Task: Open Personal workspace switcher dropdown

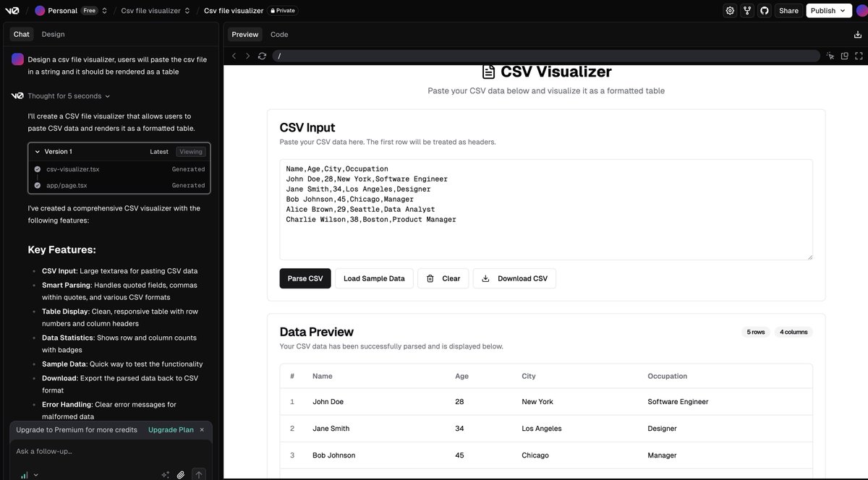Action: [x=105, y=11]
